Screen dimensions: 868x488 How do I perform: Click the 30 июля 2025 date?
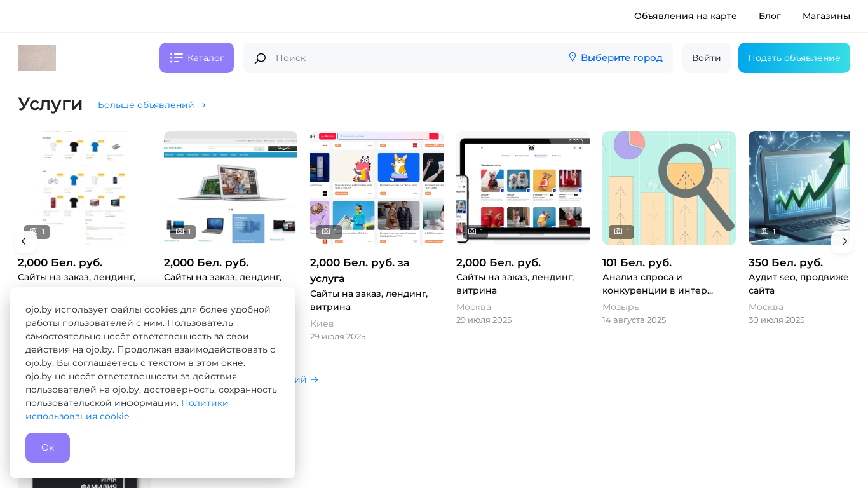click(776, 320)
